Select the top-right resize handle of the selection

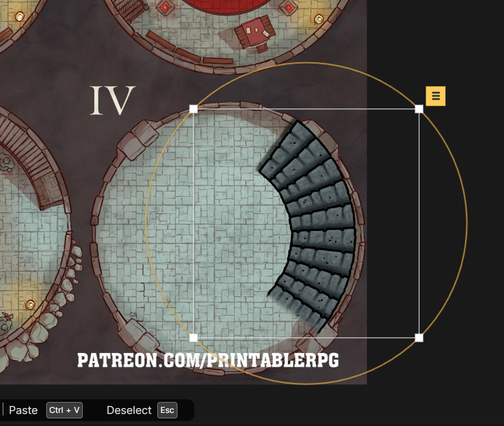click(x=419, y=109)
